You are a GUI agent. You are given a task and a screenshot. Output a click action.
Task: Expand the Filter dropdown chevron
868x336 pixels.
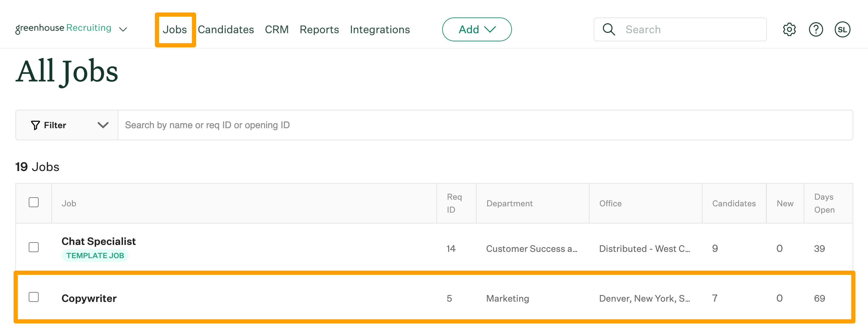tap(103, 125)
